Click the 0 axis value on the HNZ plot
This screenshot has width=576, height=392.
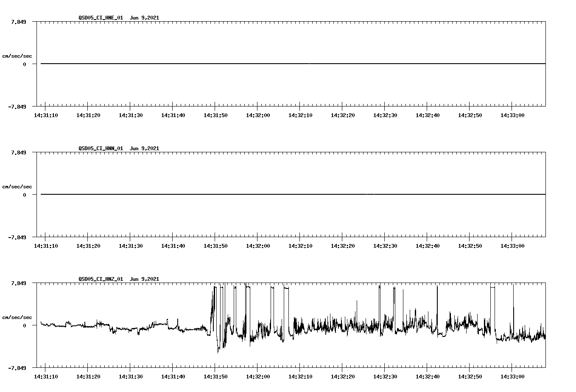pos(25,325)
